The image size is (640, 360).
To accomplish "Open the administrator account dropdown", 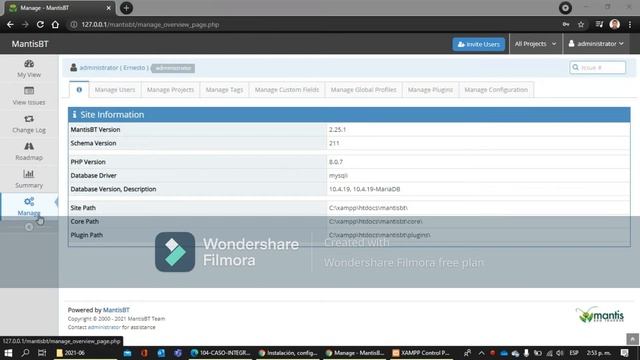I will [x=596, y=44].
